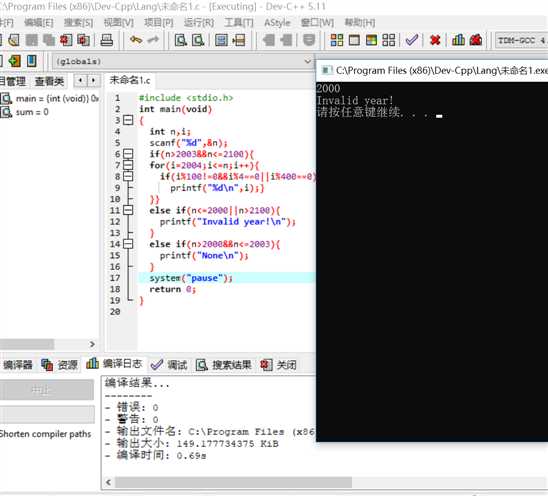Image resolution: width=548 pixels, height=496 pixels.
Task: Click the undo arrow icon
Action: (136, 40)
